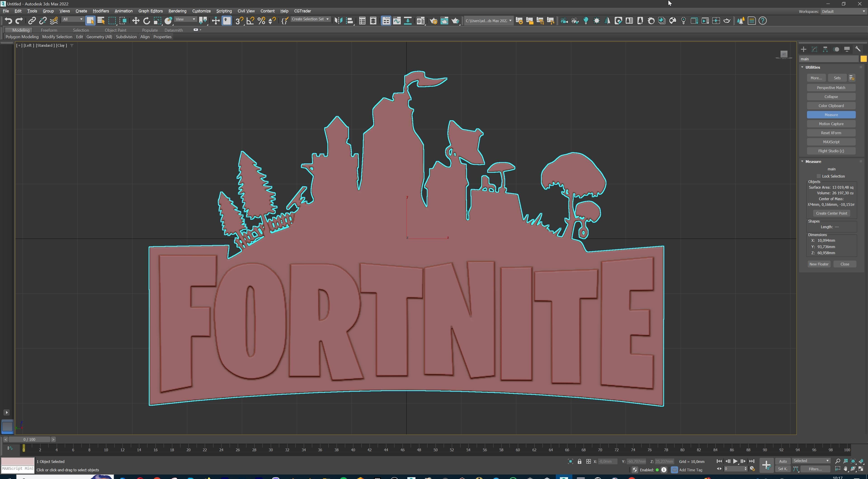Open the Create panel tab
Viewport: 868px width, 479px height.
(804, 49)
